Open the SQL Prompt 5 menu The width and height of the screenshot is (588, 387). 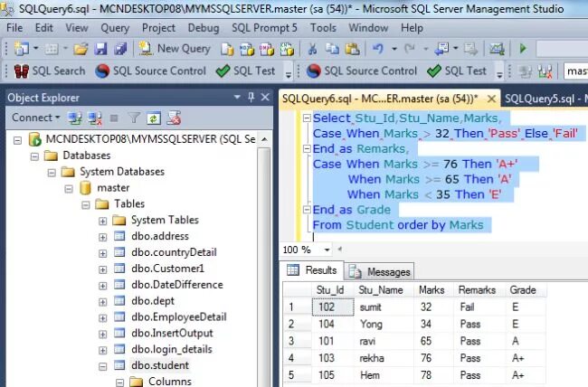point(264,28)
